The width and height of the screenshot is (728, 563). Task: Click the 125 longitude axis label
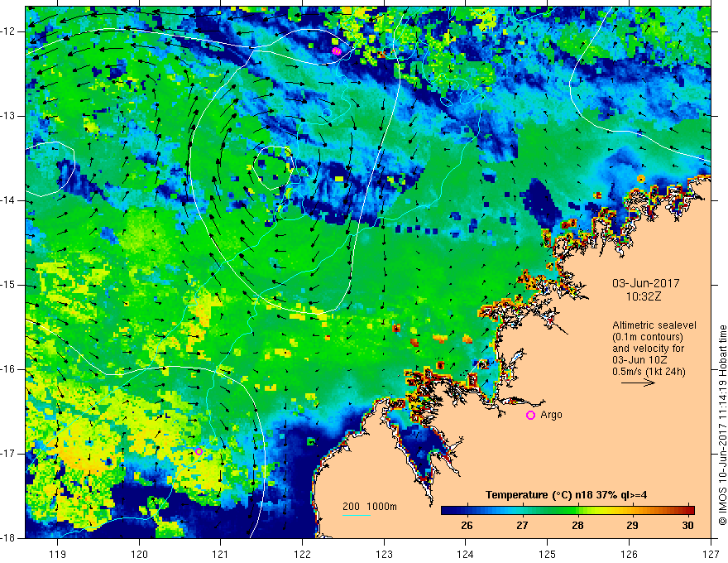pos(548,554)
